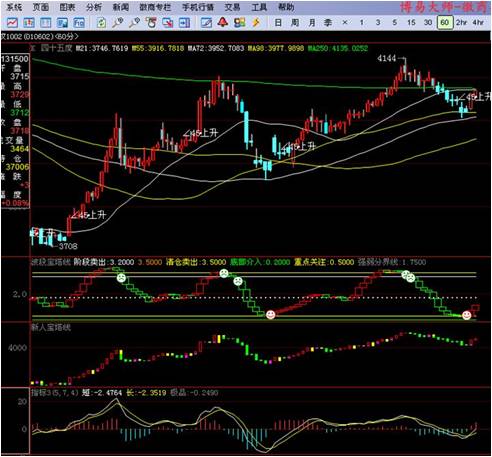
Task: Click the Fig formula toolbar icon
Action: pyautogui.click(x=79, y=23)
